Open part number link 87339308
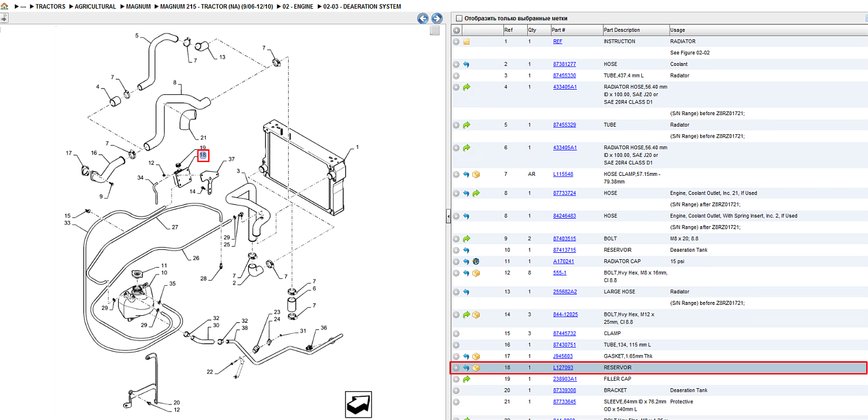The width and height of the screenshot is (868, 420). (564, 390)
